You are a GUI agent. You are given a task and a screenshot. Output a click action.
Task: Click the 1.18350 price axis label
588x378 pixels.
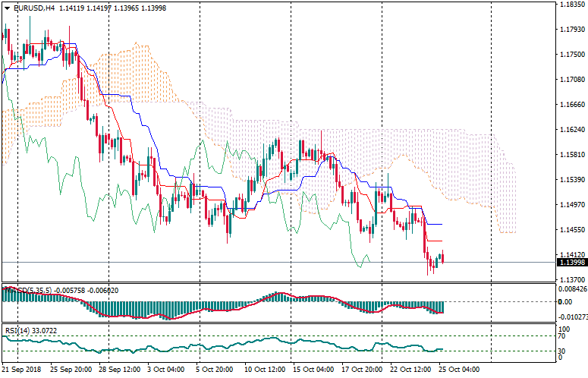[571, 5]
